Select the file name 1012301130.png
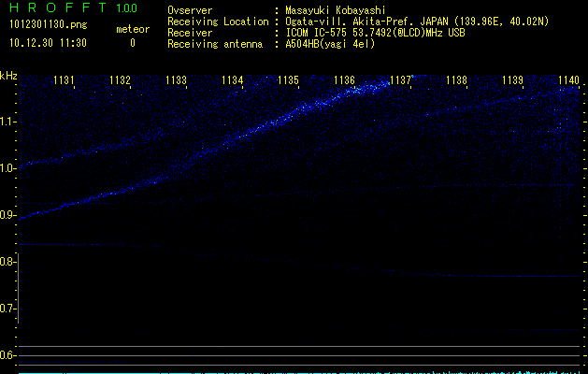The image size is (588, 374). pyautogui.click(x=49, y=25)
